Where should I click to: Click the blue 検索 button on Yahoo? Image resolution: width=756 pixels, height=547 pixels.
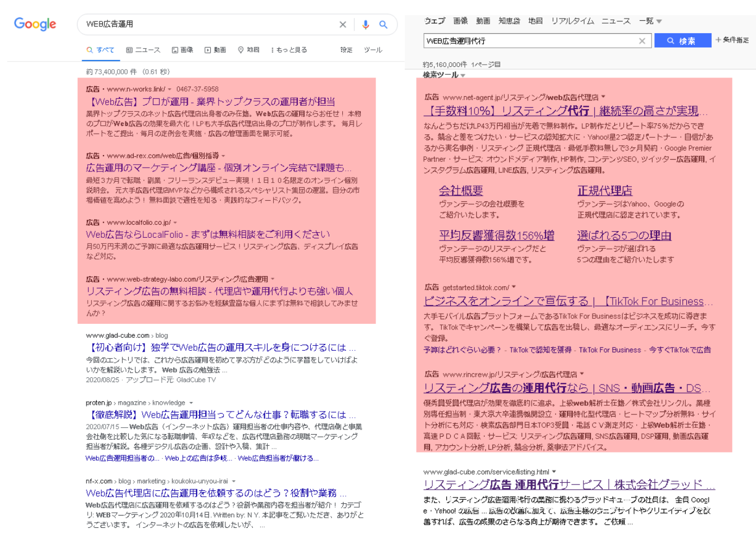682,40
